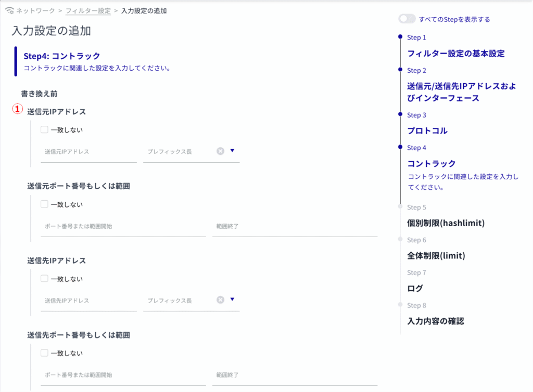Click the network wifi icon in breadcrumb
533x392 pixels.
click(x=9, y=10)
